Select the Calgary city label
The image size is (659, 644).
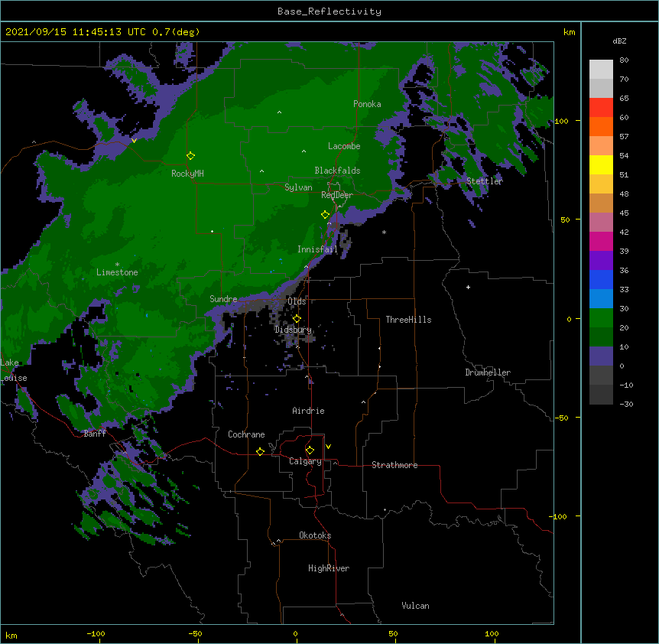point(306,461)
